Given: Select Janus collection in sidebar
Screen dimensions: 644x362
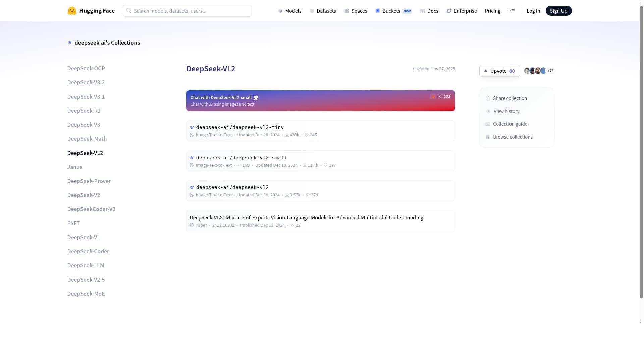Looking at the screenshot, I should pyautogui.click(x=75, y=167).
